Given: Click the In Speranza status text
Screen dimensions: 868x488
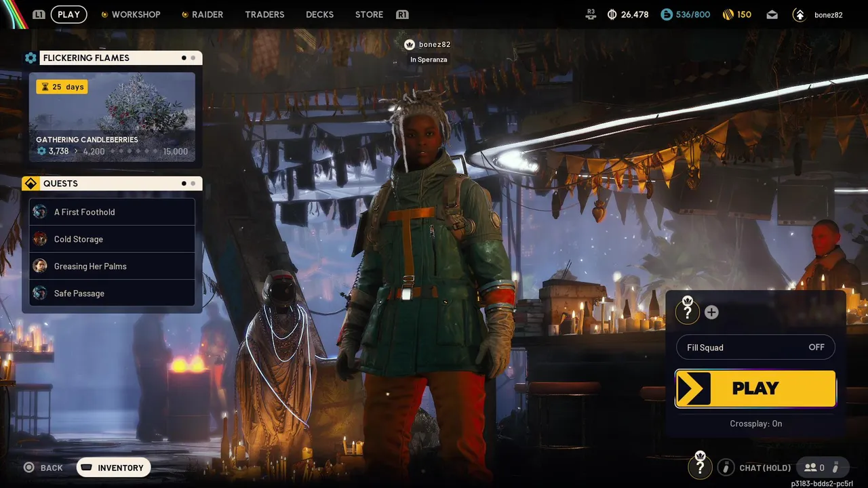Looking at the screenshot, I should 429,60.
